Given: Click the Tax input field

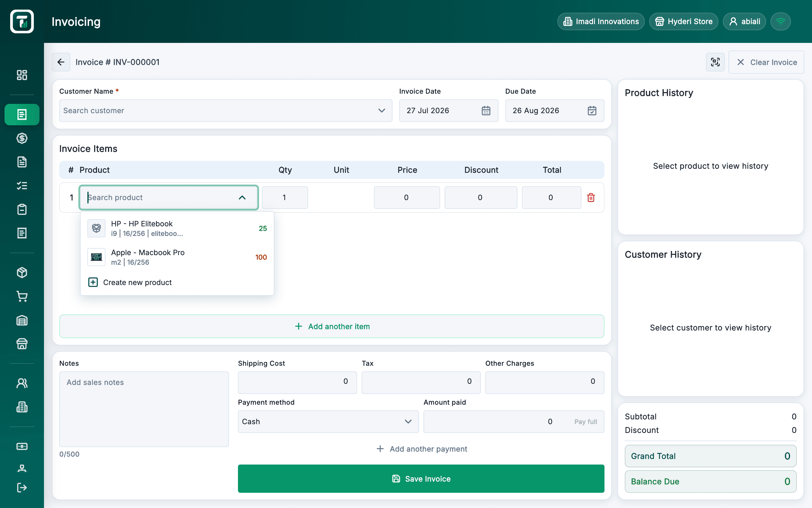Looking at the screenshot, I should pos(421,382).
